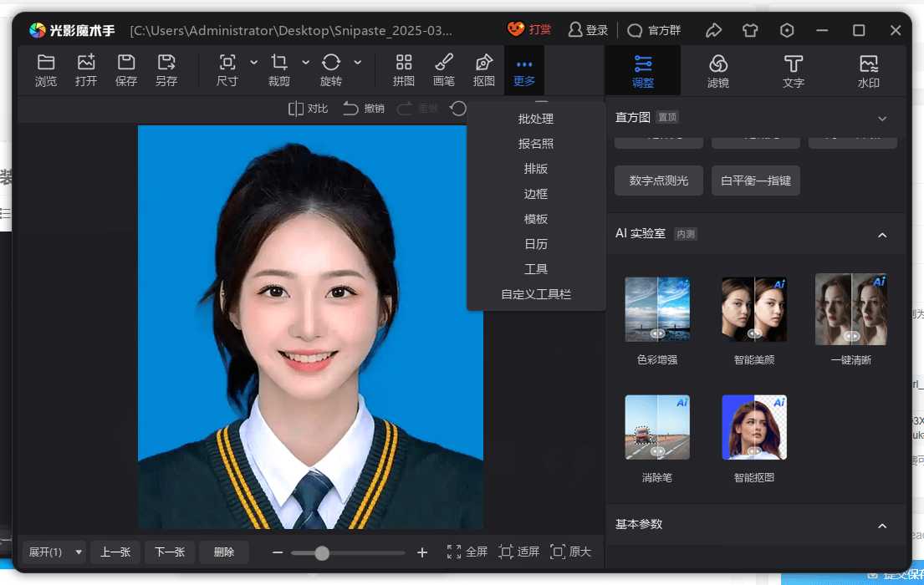Viewport: 924px width, 585px height.
Task: Select the 裁剪 crop tool
Action: [279, 70]
